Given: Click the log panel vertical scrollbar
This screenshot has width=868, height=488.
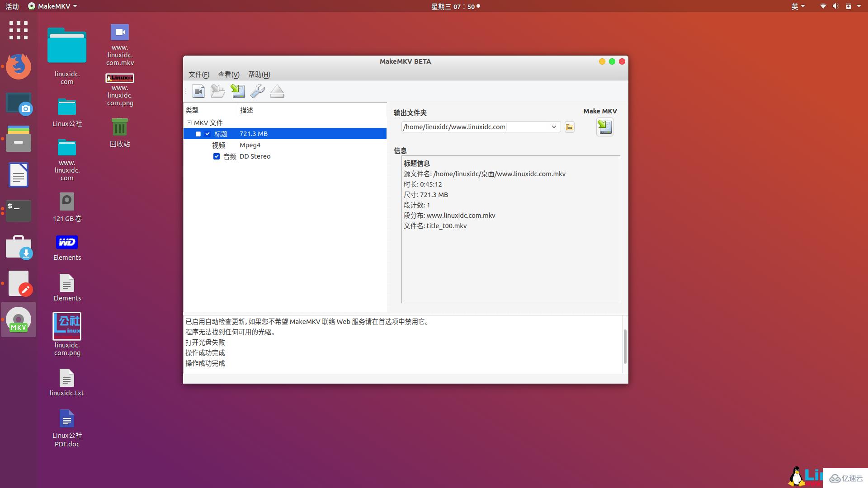Looking at the screenshot, I should [x=625, y=347].
